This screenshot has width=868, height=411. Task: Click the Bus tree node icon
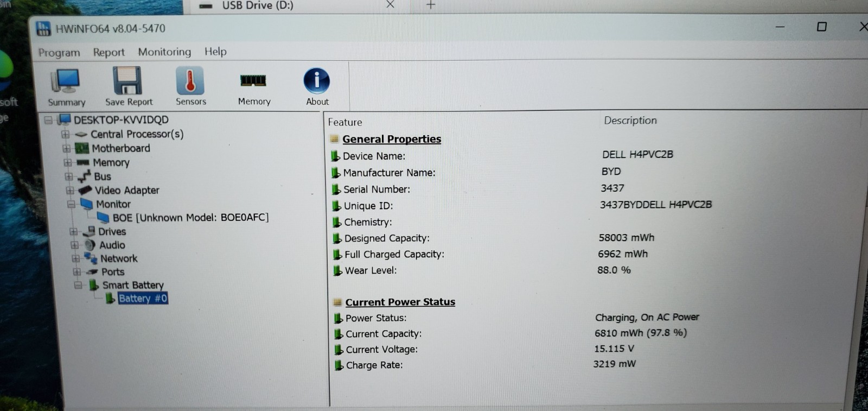pyautogui.click(x=84, y=176)
